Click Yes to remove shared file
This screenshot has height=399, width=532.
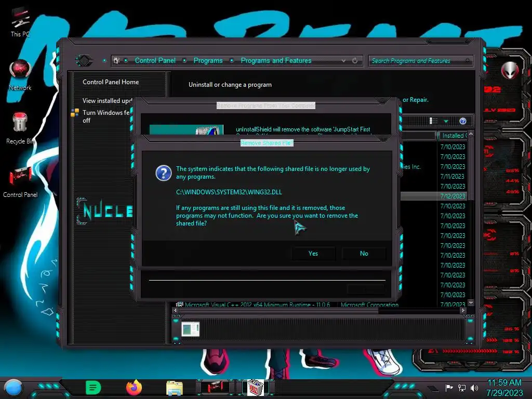pos(313,254)
